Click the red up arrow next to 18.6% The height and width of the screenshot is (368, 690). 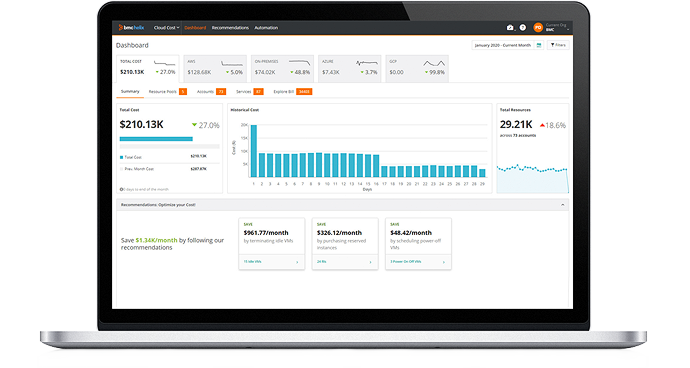pyautogui.click(x=542, y=125)
